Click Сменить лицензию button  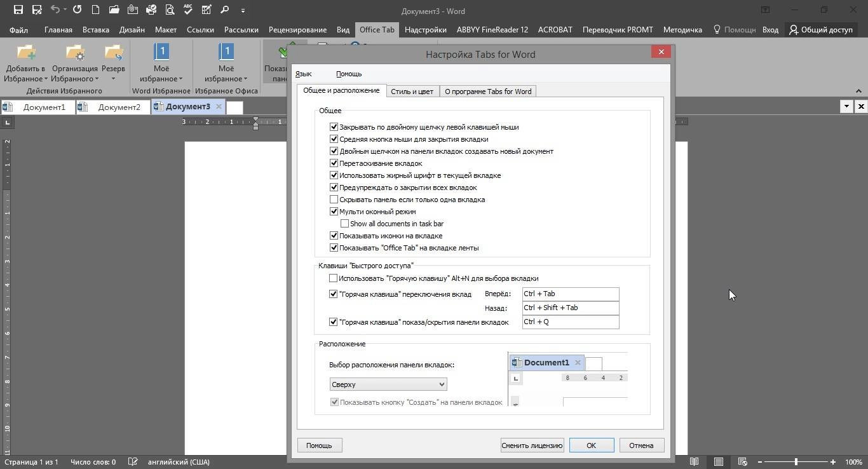click(x=532, y=445)
